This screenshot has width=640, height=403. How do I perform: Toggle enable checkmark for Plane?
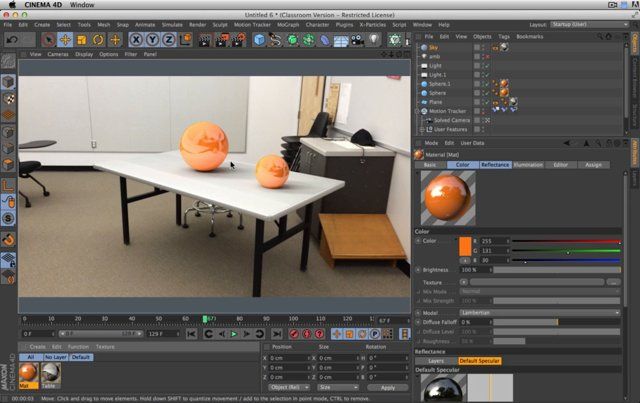click(x=487, y=102)
